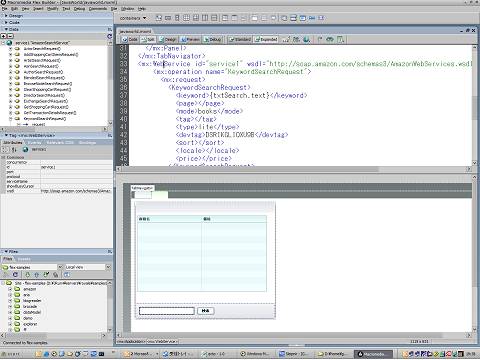Switch to Split view

(148, 40)
